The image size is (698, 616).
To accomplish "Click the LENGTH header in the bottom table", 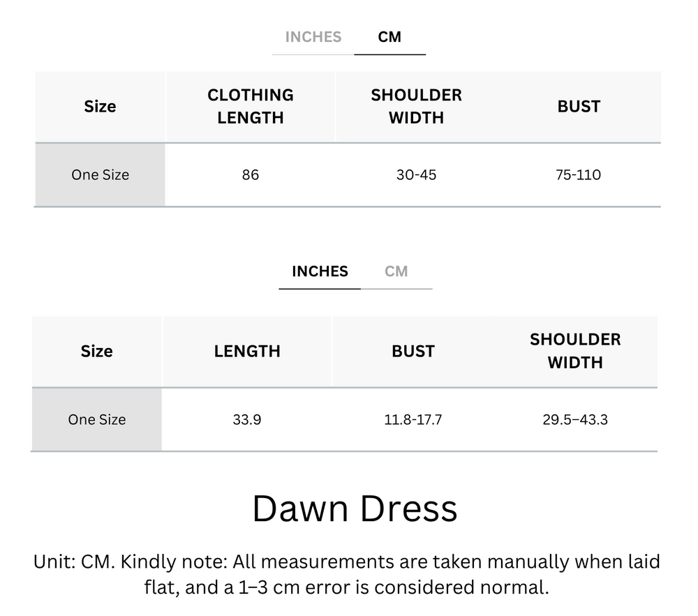I will [247, 351].
